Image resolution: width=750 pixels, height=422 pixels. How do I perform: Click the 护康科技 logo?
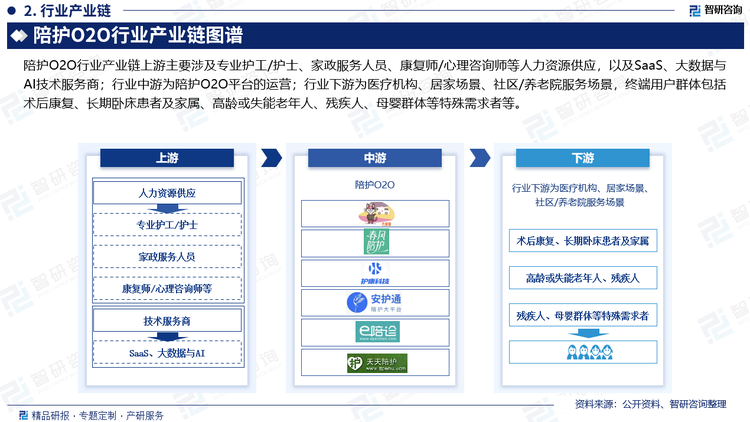pos(375,273)
